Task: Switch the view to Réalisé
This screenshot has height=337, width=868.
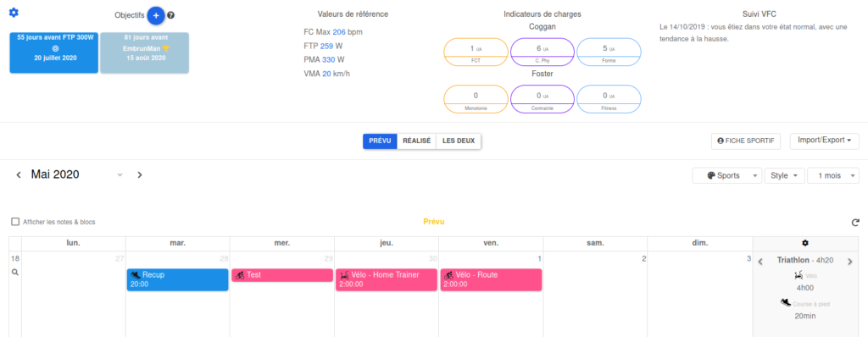Action: pyautogui.click(x=417, y=141)
